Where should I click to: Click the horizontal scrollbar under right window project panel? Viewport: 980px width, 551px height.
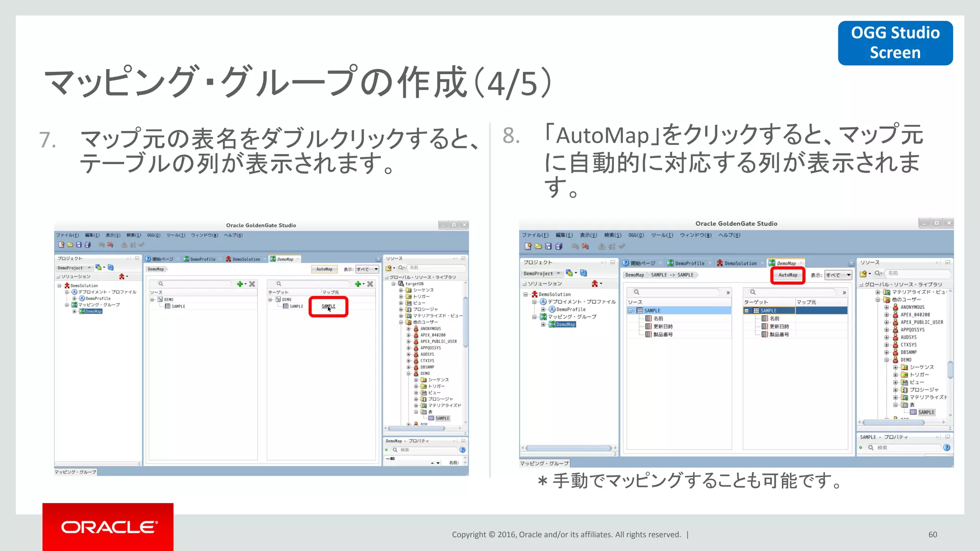(x=568, y=448)
